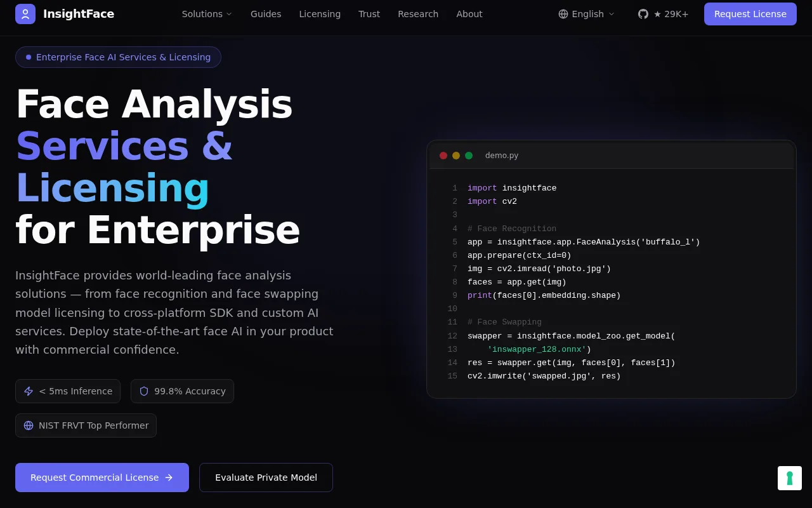Screen dimensions: 812x508
Task: Click Evaluate Private Model button
Action: (x=266, y=478)
